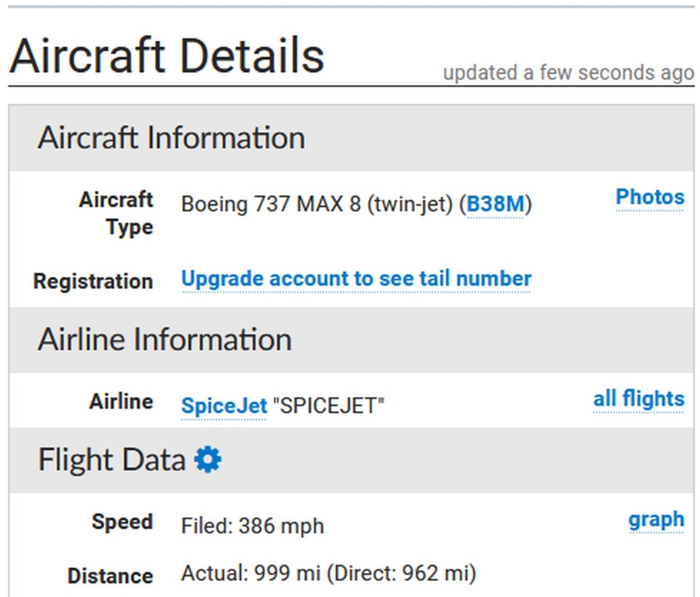The width and height of the screenshot is (700, 597).
Task: Select the Aircraft Details page heading
Action: (167, 56)
